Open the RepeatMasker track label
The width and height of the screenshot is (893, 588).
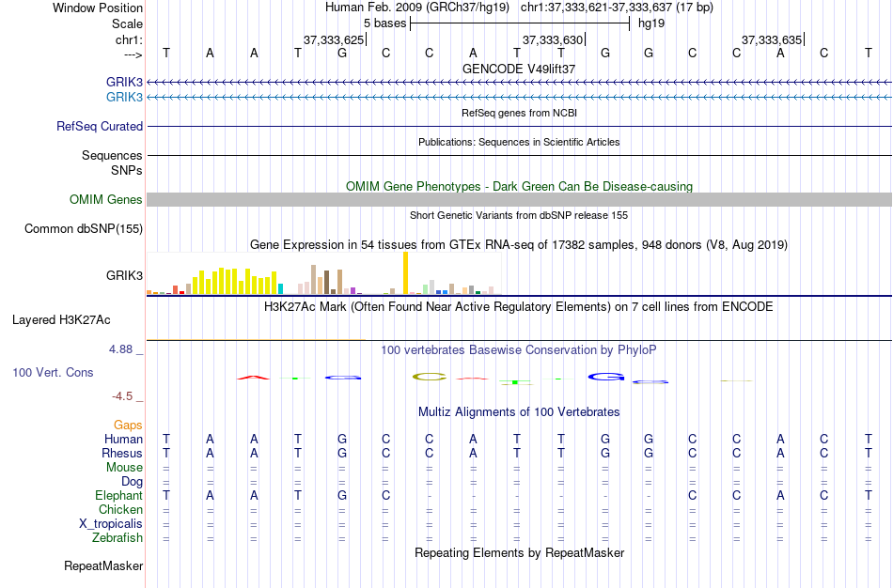tap(103, 565)
